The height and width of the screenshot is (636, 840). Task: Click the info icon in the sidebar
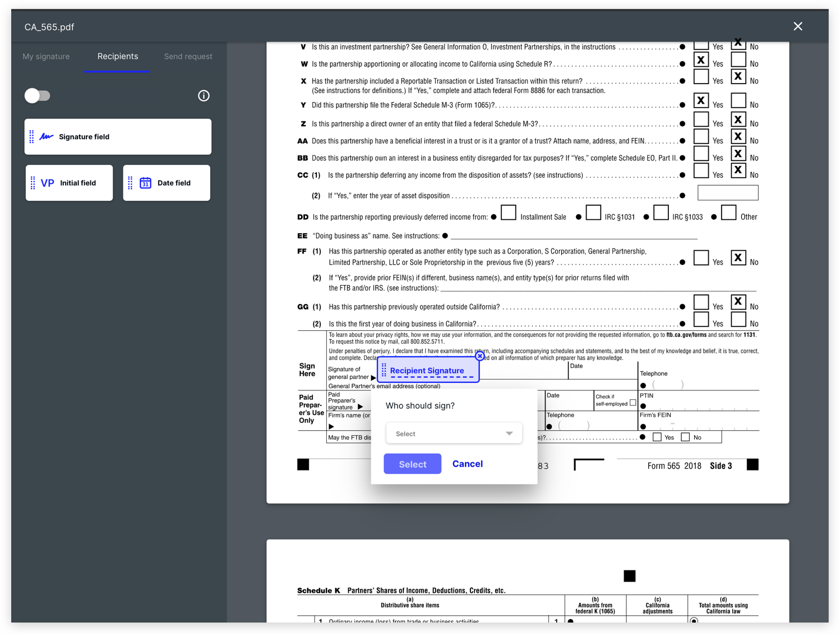[x=204, y=96]
